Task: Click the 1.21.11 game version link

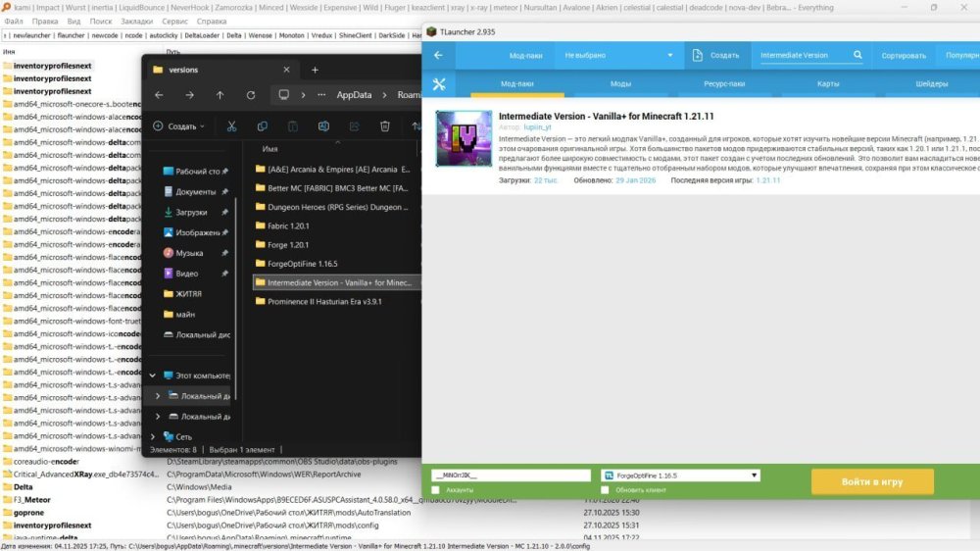Action: click(x=768, y=180)
